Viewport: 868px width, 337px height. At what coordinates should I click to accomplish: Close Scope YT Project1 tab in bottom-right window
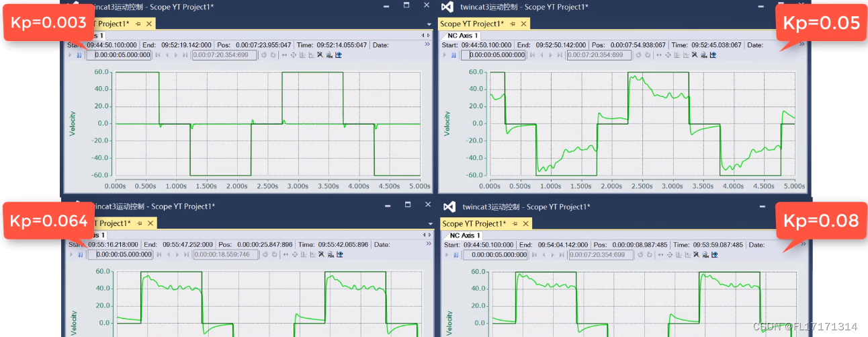click(525, 223)
